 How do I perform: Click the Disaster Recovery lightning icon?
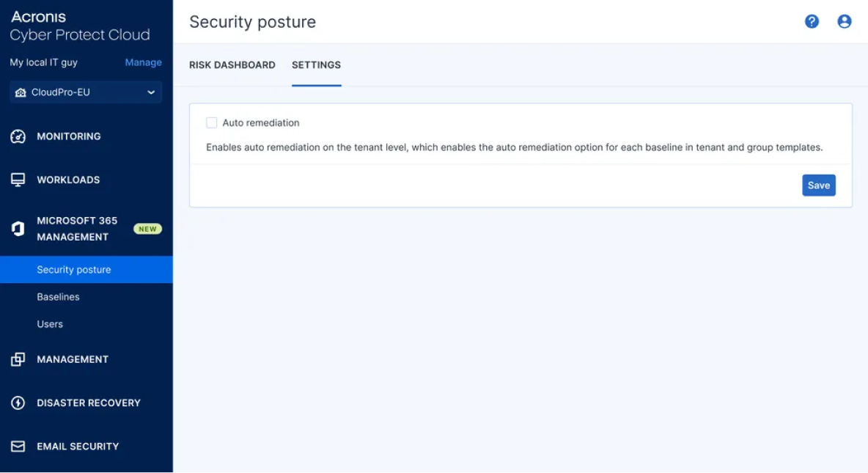pos(18,403)
